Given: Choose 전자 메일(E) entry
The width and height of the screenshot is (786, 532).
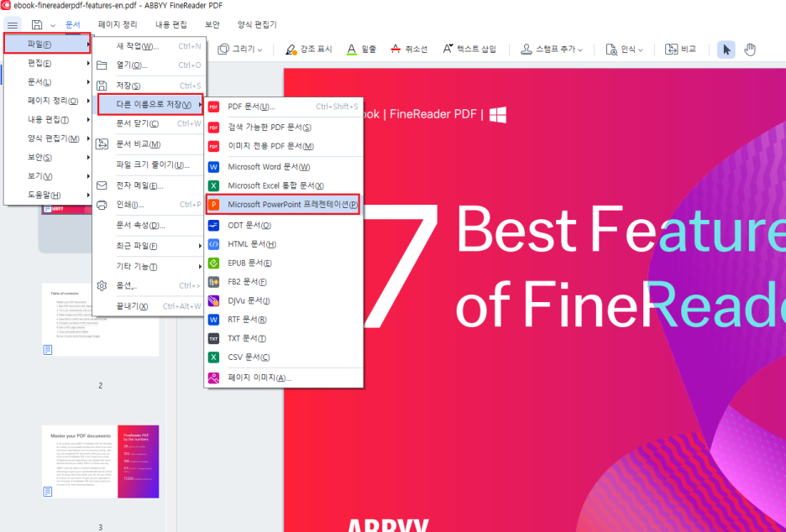Looking at the screenshot, I should [x=149, y=185].
